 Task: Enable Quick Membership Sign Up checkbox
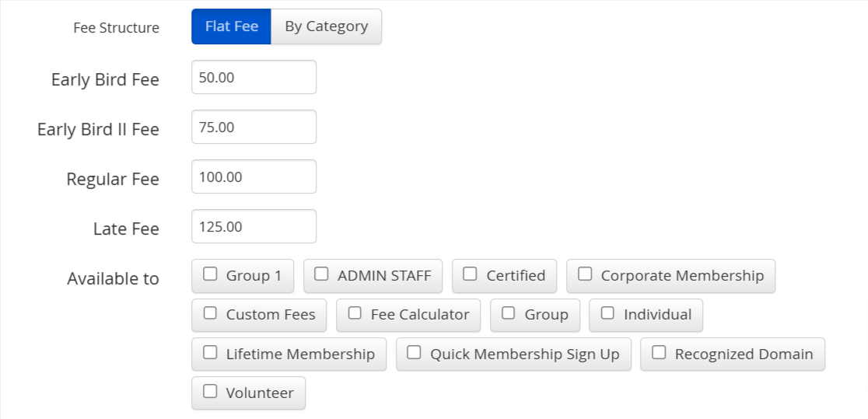[x=414, y=353]
